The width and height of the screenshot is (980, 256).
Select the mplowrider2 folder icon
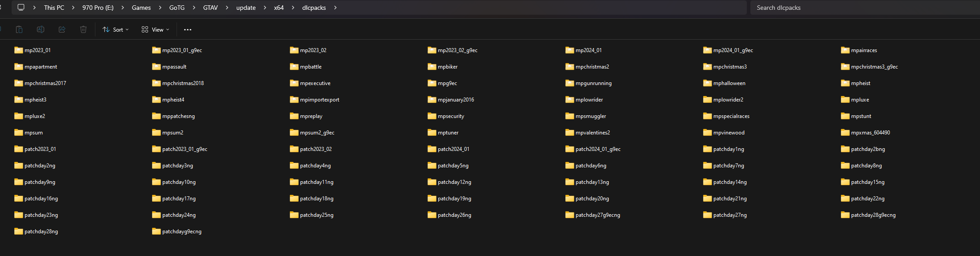coord(708,99)
